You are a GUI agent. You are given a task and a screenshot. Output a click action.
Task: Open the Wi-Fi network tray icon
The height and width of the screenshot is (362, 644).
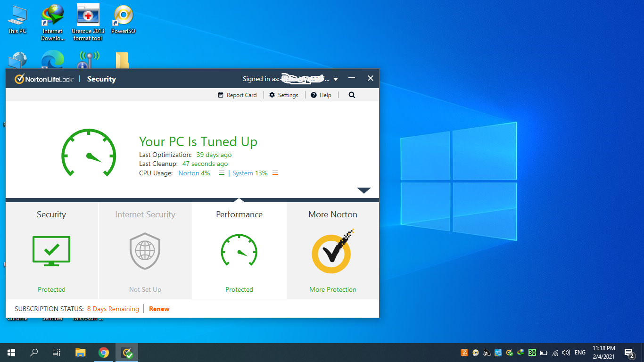click(x=555, y=353)
